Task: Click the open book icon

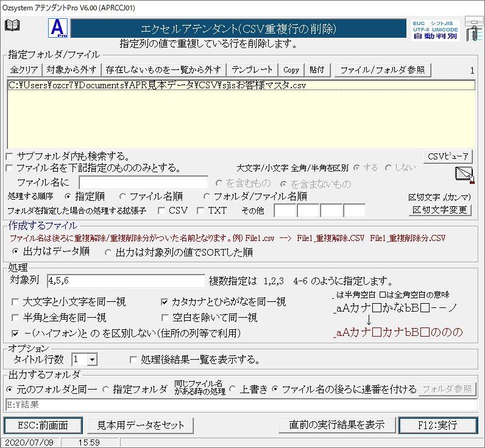Action: point(12,26)
